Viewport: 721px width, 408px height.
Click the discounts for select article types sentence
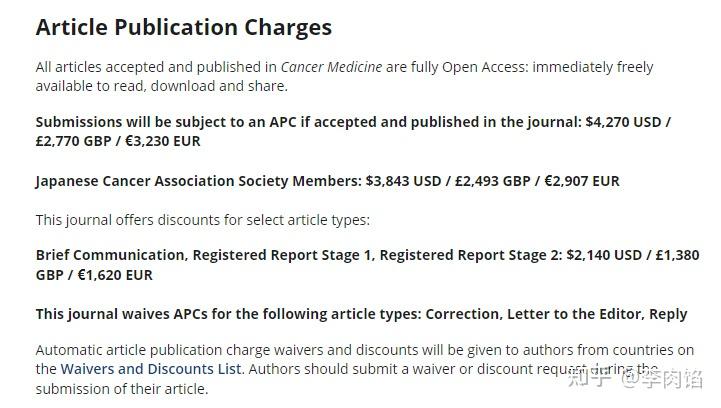tap(202, 220)
